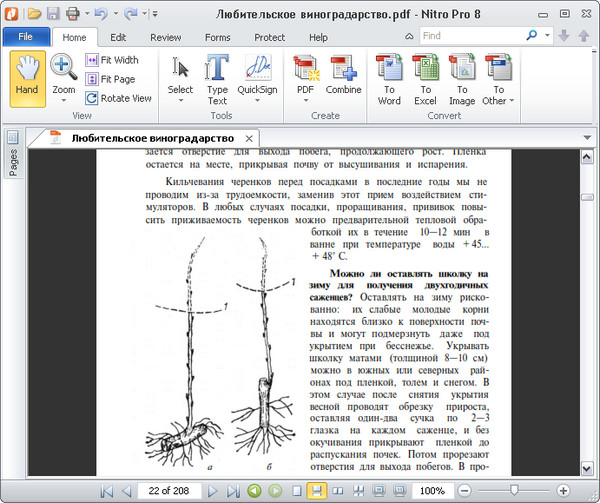
Task: Convert the PDF to Word
Action: click(389, 78)
